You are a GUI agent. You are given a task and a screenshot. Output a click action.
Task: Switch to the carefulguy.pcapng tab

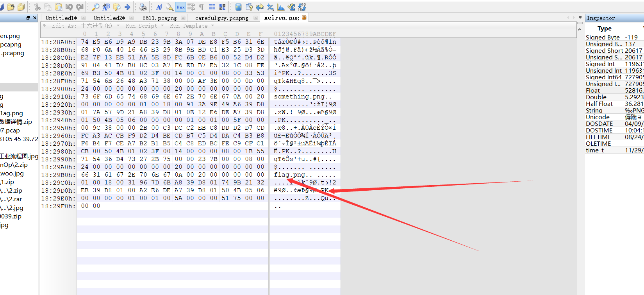(221, 18)
